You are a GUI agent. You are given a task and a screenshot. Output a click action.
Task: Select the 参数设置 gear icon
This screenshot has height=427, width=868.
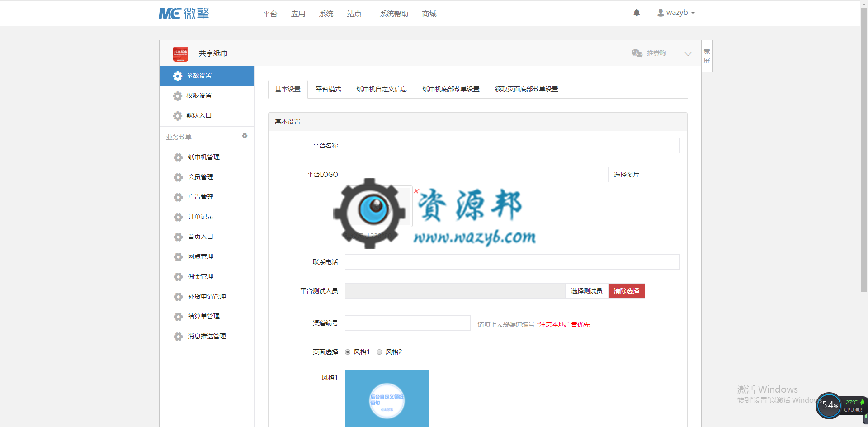click(x=178, y=76)
